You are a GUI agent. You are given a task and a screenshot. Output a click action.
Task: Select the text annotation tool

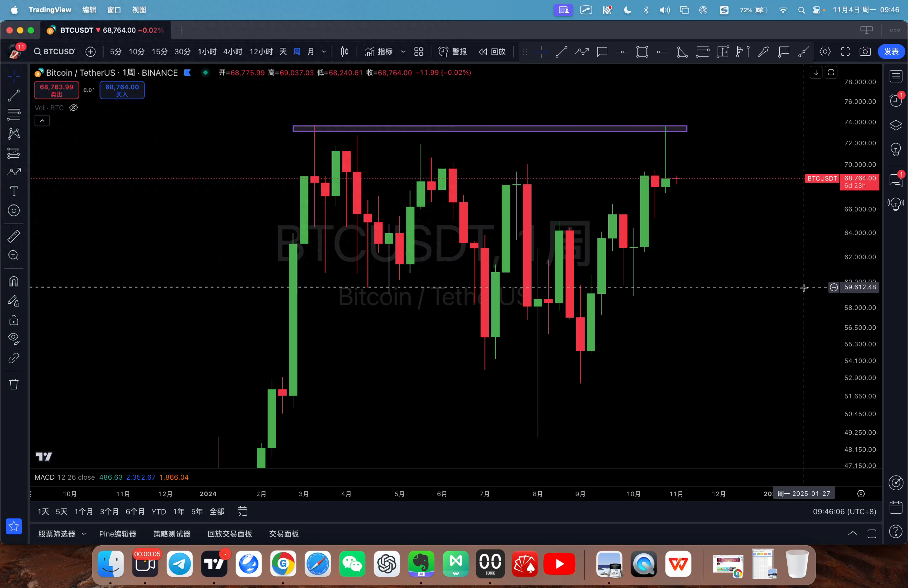pos(14,191)
